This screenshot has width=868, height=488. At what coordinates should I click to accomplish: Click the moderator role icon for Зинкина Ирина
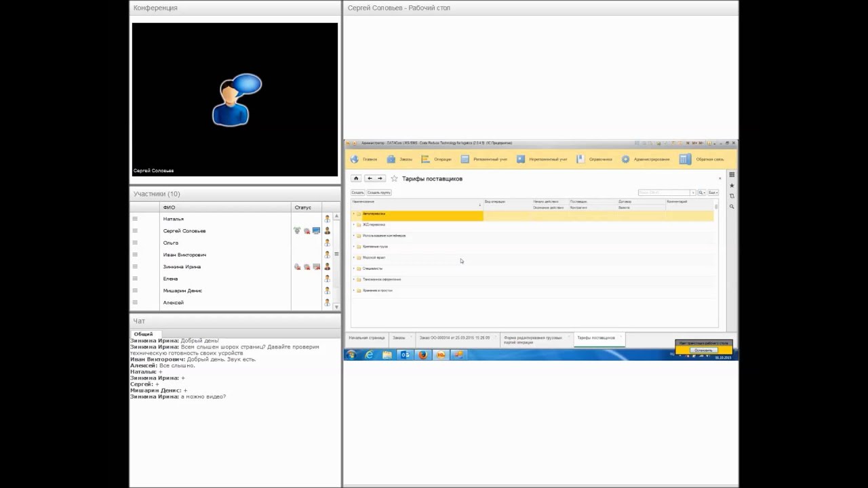[x=327, y=266]
